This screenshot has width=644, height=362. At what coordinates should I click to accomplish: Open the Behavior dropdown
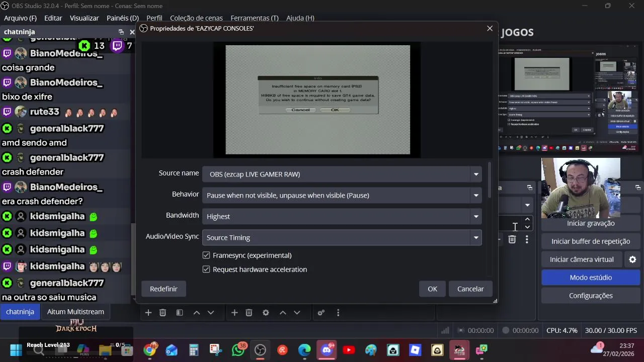coord(342,195)
